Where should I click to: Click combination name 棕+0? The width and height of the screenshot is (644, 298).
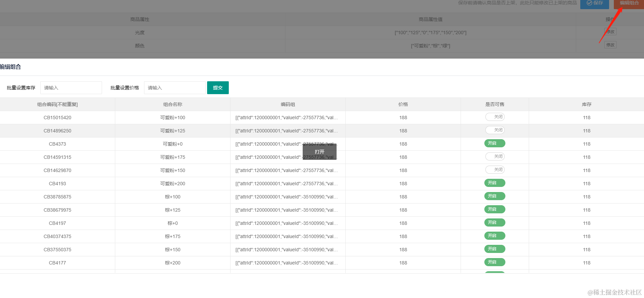click(x=173, y=223)
